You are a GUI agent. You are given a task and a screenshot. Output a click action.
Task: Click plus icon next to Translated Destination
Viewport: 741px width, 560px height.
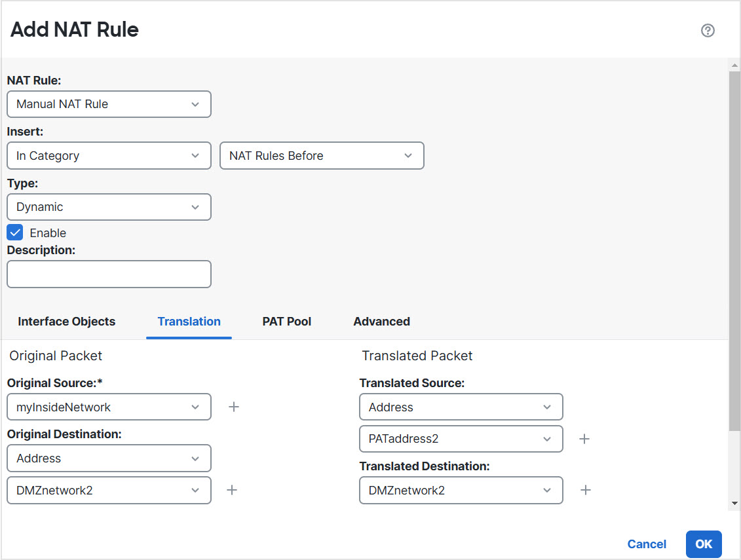tap(586, 490)
